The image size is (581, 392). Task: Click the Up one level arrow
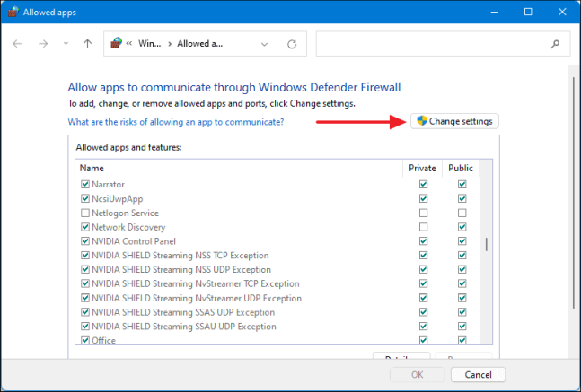pos(87,43)
